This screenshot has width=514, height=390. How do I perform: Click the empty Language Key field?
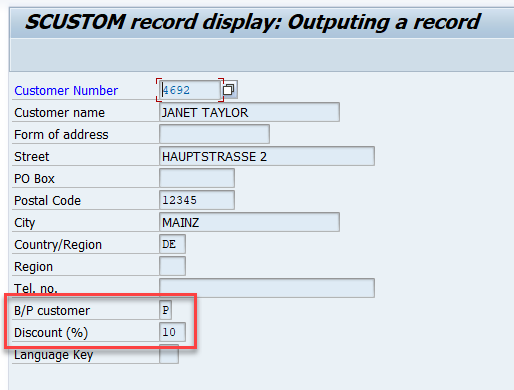coord(169,354)
